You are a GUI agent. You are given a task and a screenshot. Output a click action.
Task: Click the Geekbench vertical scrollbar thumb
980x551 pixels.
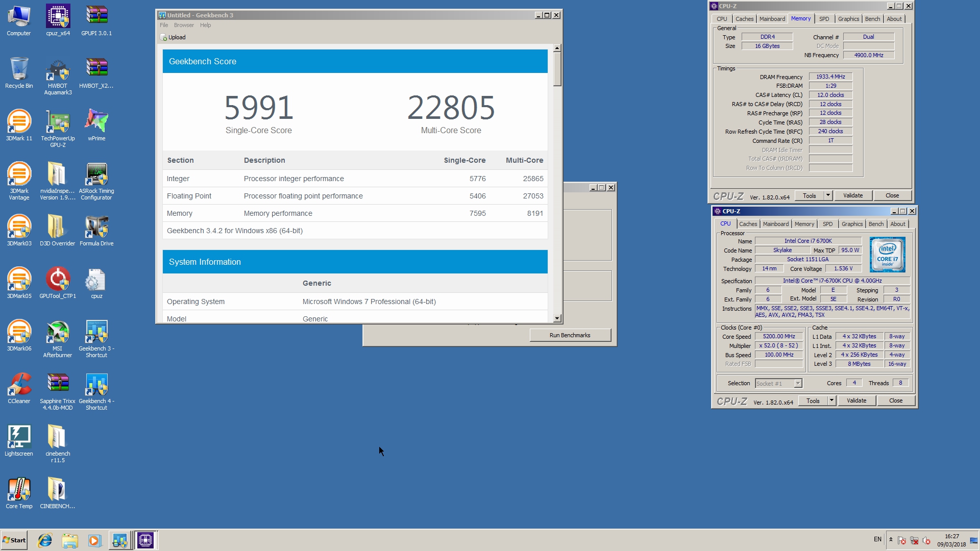pyautogui.click(x=557, y=69)
